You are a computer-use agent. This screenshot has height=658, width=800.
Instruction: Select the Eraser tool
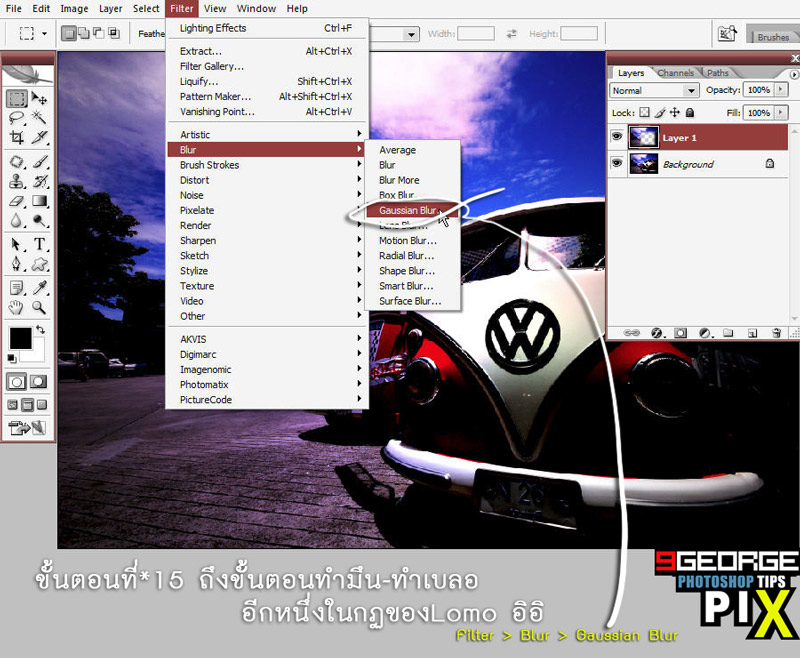(x=16, y=201)
